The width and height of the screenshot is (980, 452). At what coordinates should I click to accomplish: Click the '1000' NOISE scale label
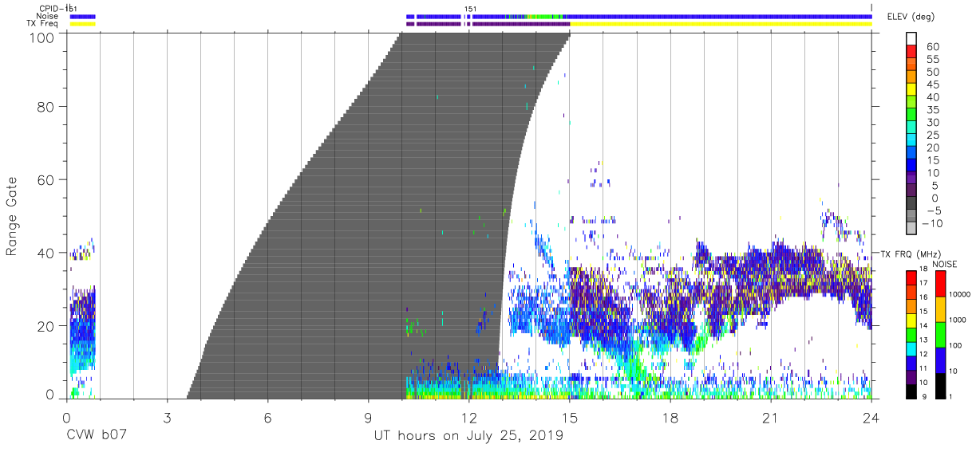[957, 320]
